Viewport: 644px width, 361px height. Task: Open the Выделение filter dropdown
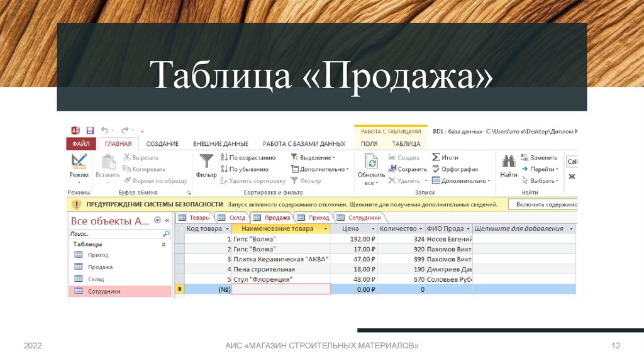click(313, 157)
